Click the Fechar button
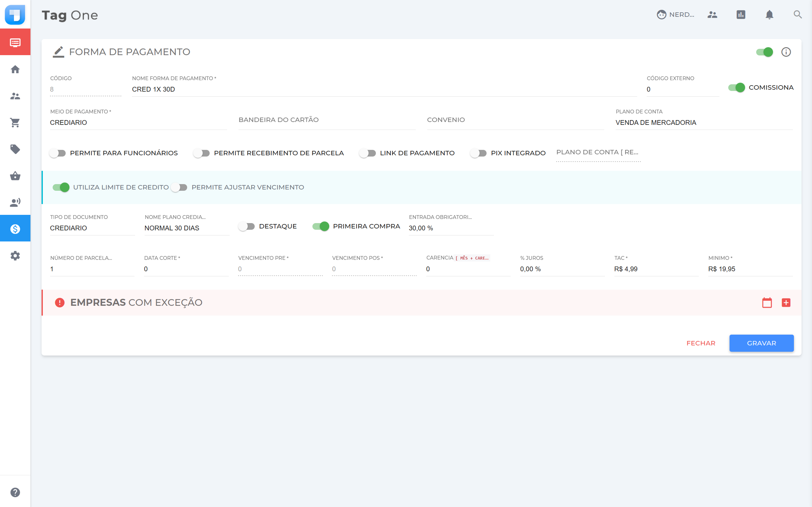 coord(701,343)
